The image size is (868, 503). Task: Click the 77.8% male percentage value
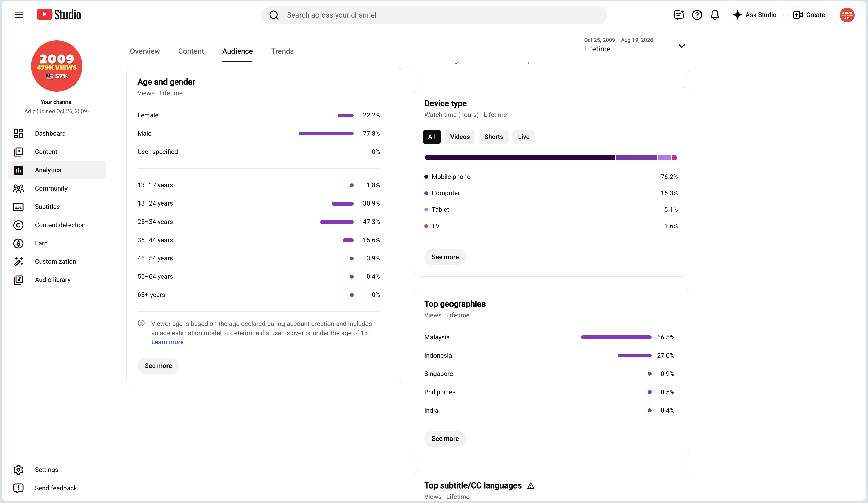click(371, 133)
